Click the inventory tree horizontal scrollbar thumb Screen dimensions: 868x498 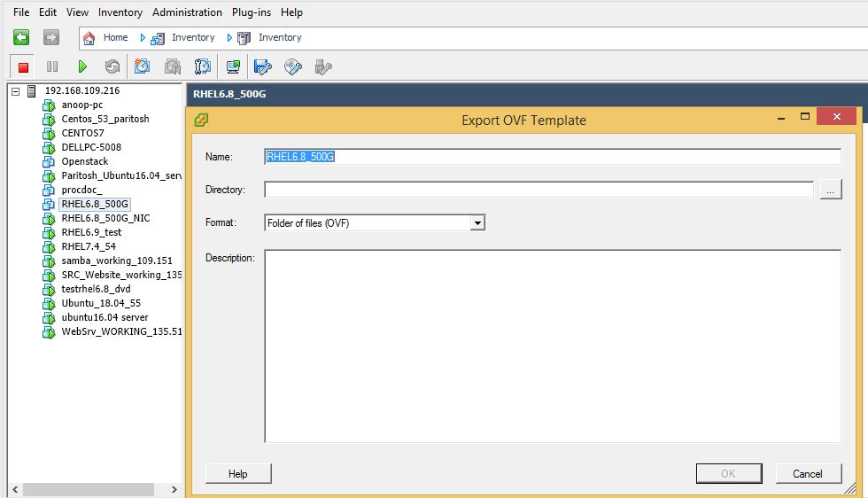tap(88, 490)
